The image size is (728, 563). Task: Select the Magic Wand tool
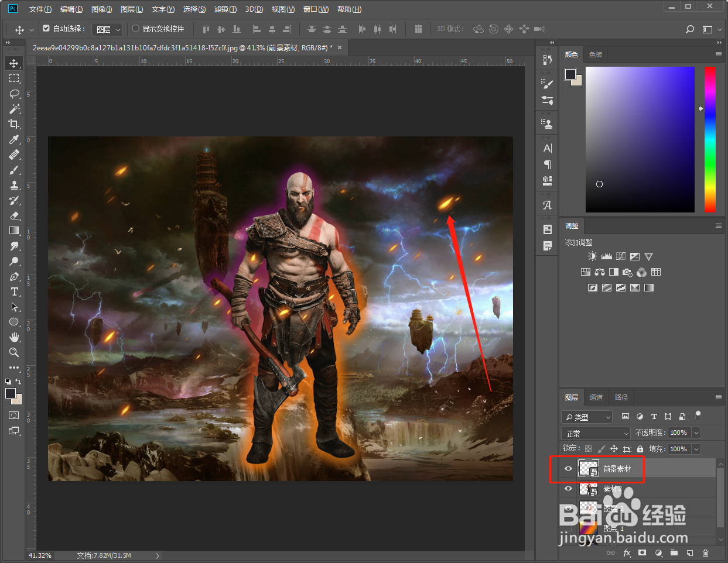click(14, 109)
